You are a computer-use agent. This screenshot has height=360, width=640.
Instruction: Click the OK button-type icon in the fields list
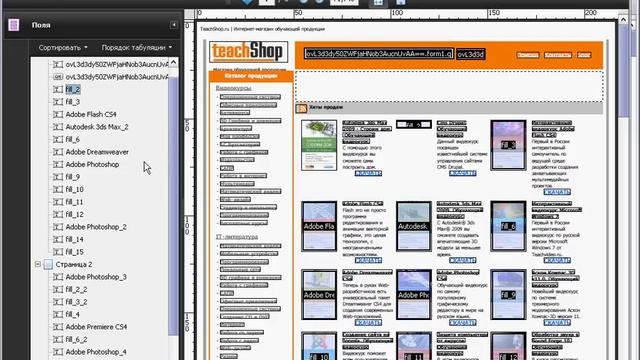tap(58, 77)
